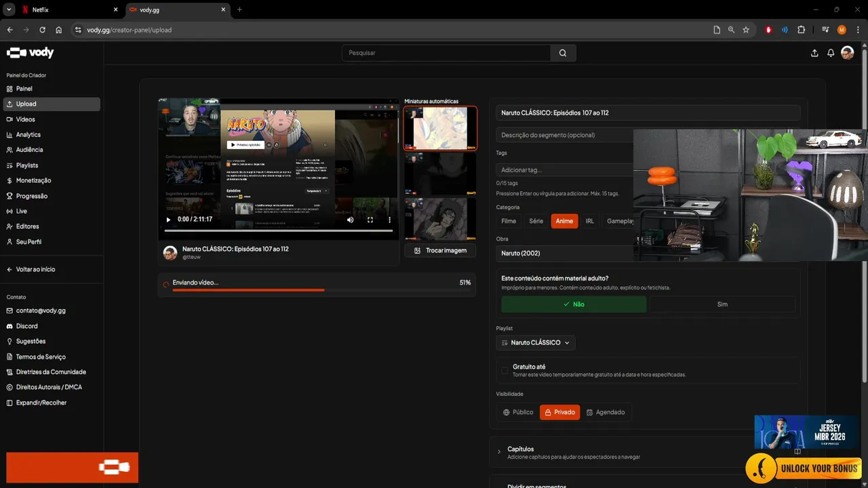
Task: Play the video preview
Action: (x=168, y=220)
